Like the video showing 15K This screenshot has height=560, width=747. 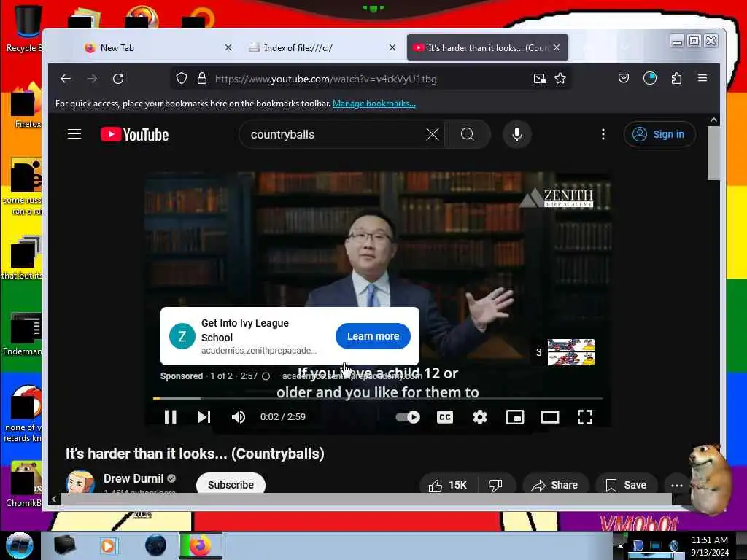click(447, 485)
